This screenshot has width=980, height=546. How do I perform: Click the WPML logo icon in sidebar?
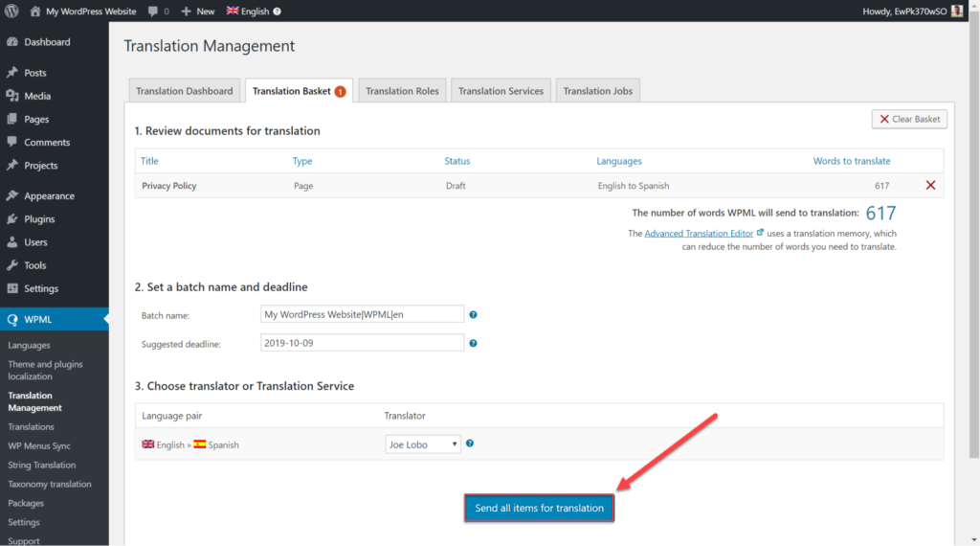pos(12,320)
